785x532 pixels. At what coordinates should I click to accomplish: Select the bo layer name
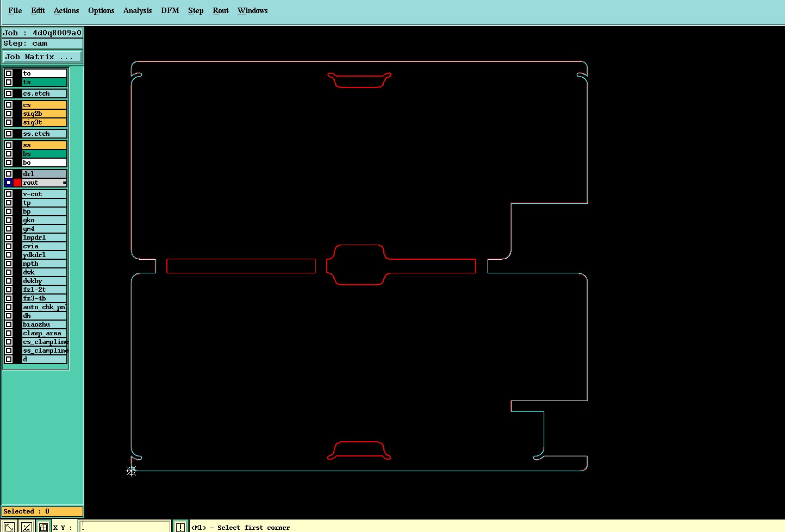pos(44,162)
